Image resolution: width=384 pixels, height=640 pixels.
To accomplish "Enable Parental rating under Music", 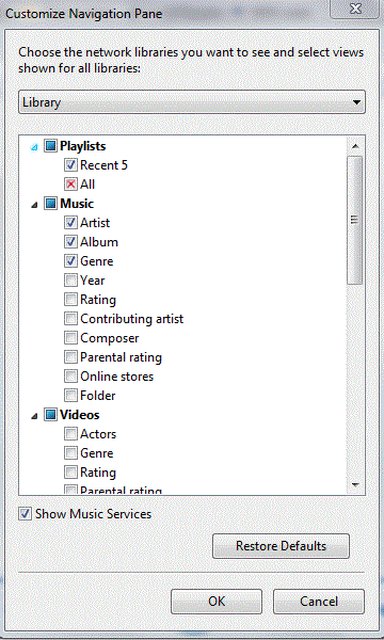I will pyautogui.click(x=71, y=357).
